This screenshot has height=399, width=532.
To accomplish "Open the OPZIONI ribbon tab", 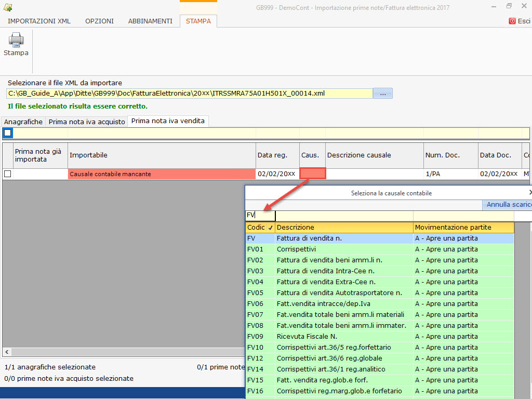I will coord(99,21).
